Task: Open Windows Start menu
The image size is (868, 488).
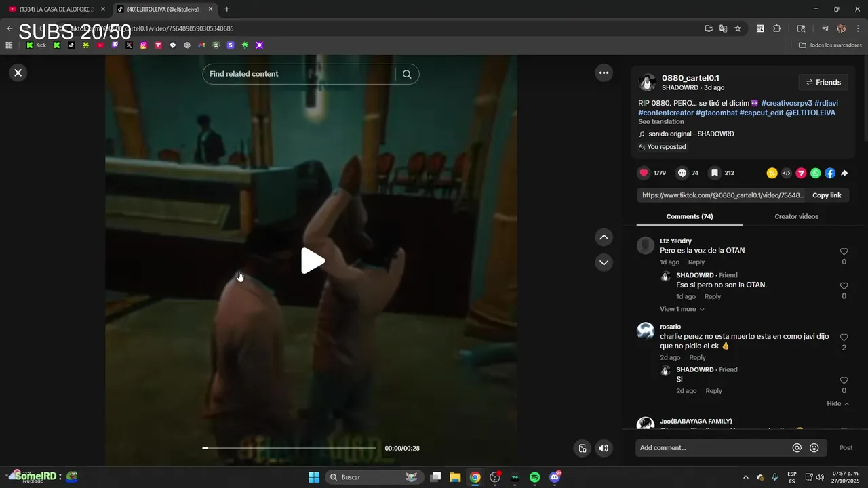Action: [314, 477]
